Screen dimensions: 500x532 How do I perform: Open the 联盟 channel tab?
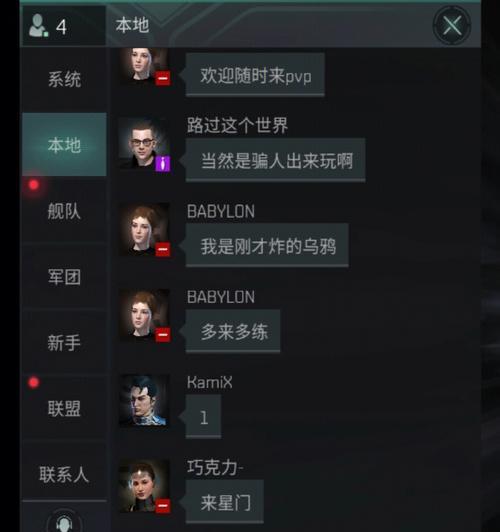pos(64,408)
